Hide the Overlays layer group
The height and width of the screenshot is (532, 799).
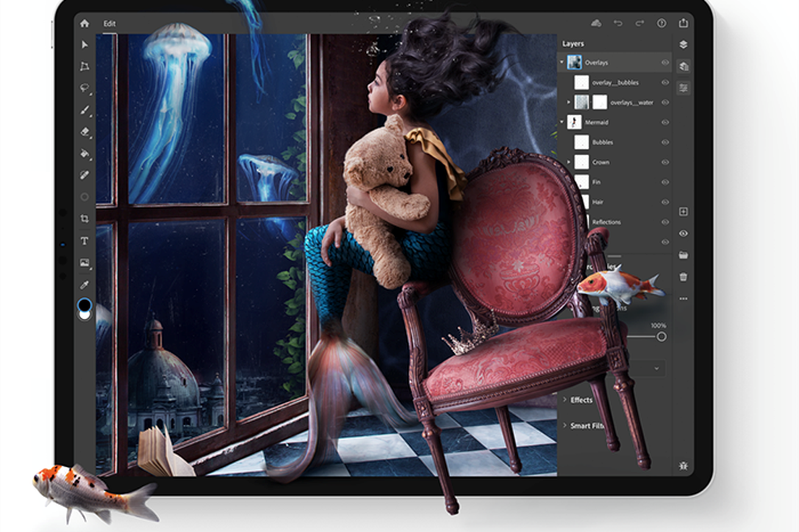click(x=665, y=62)
